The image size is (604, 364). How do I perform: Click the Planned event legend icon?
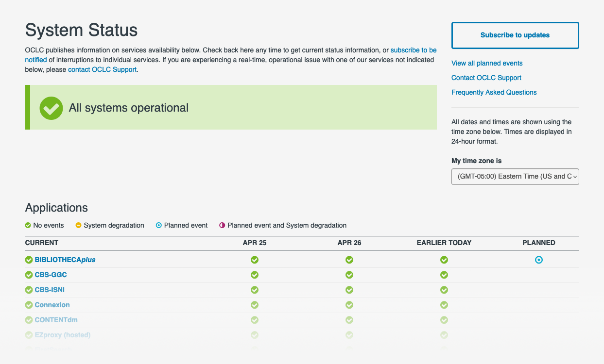click(x=158, y=225)
